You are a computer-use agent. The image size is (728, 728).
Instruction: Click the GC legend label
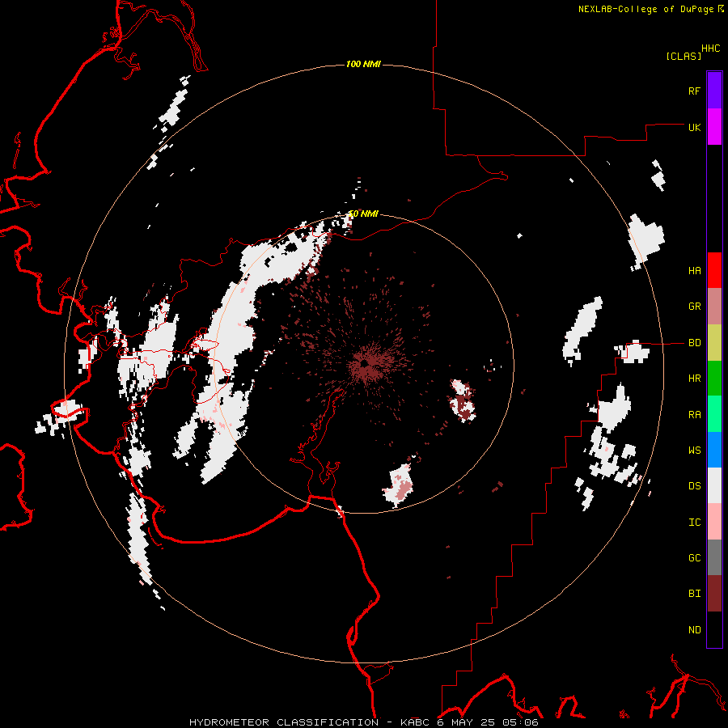point(695,558)
